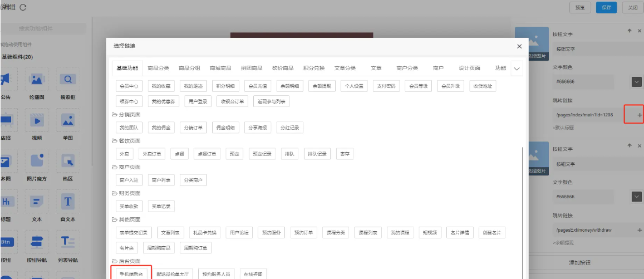Pick the 外卖订单 link option
This screenshot has height=279, width=644.
pyautogui.click(x=152, y=154)
